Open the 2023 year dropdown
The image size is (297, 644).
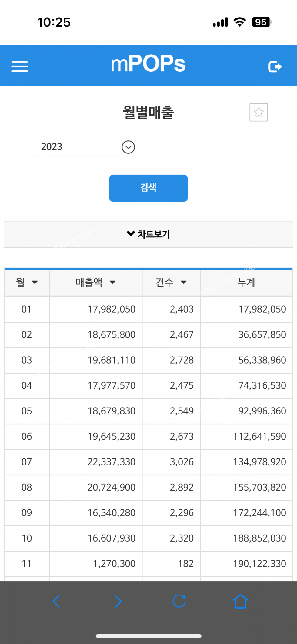pos(128,147)
